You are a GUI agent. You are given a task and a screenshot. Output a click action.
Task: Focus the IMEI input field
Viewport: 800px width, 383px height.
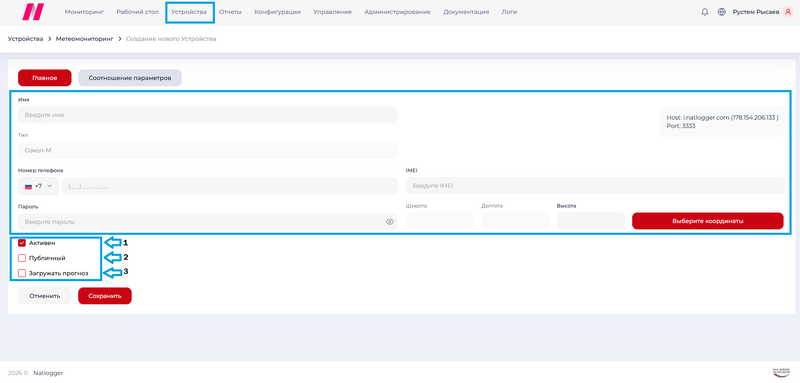[595, 186]
